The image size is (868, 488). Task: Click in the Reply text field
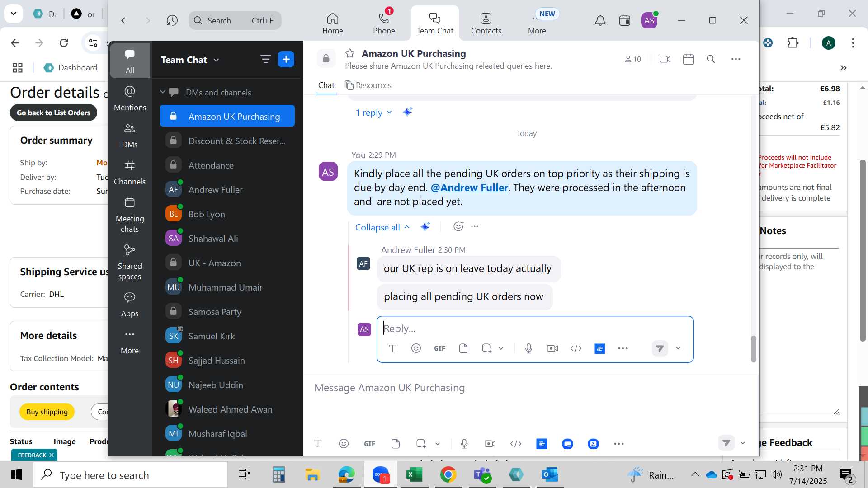pos(535,328)
